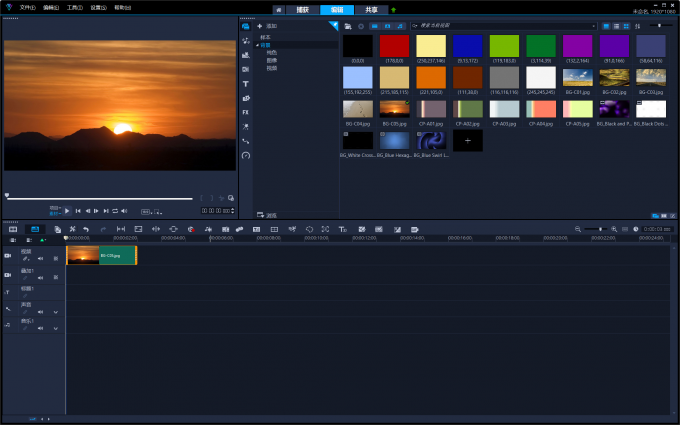Image resolution: width=680 pixels, height=425 pixels.
Task: Show or hide photos in library
Action: tap(387, 26)
